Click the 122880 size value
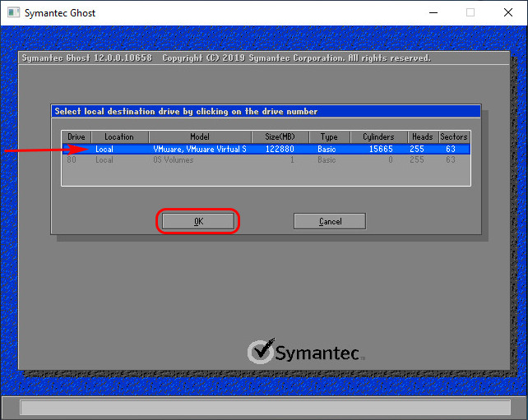The height and width of the screenshot is (420, 528). 280,150
